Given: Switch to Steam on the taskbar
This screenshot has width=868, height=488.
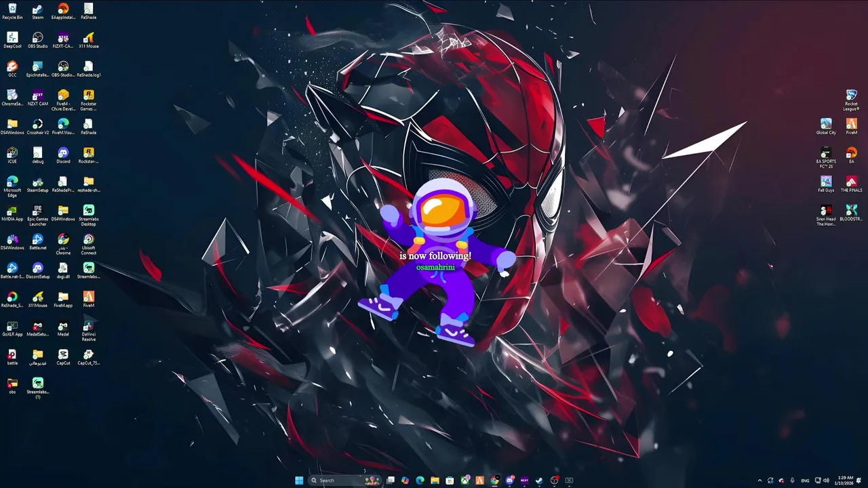Looking at the screenshot, I should point(539,481).
